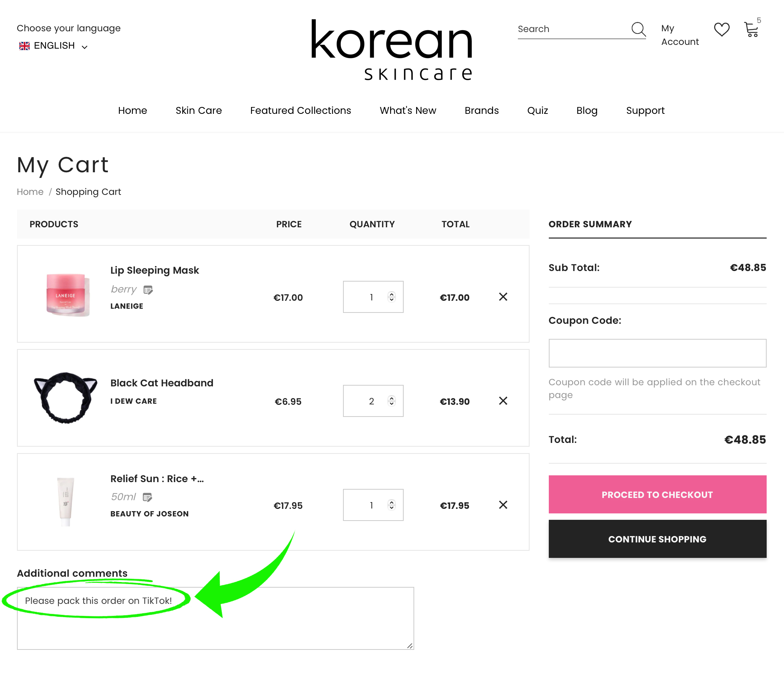Viewport: 784px width, 677px height.
Task: Open the Lip Sleeping Mask product link
Action: coord(155,270)
